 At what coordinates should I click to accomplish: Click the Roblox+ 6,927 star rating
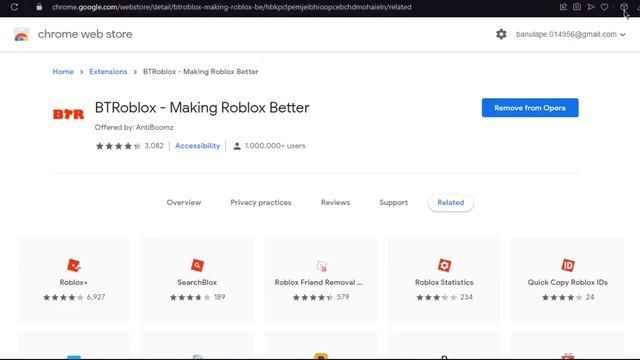pos(74,297)
